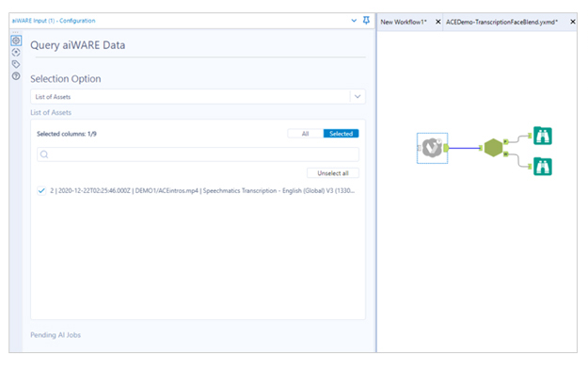
Task: Switch to the New Workflow1 tab
Action: 404,22
